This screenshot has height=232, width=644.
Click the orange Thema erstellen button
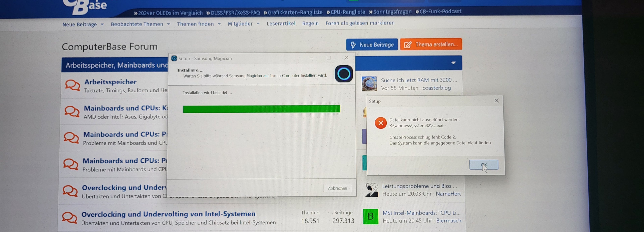coord(431,44)
